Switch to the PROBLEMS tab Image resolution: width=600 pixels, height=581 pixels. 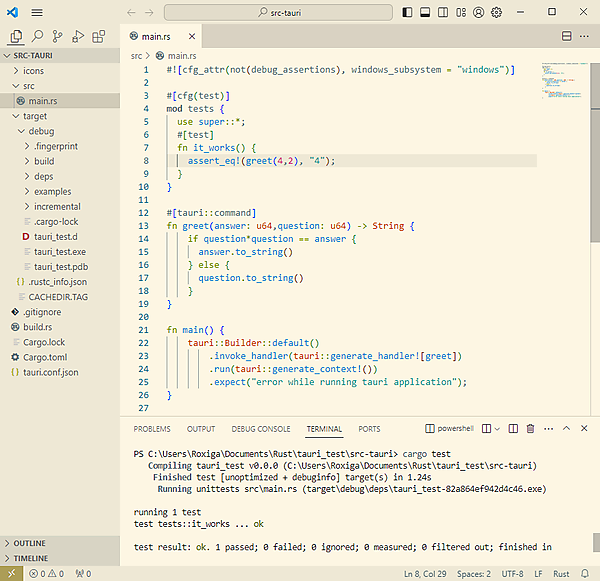[152, 429]
